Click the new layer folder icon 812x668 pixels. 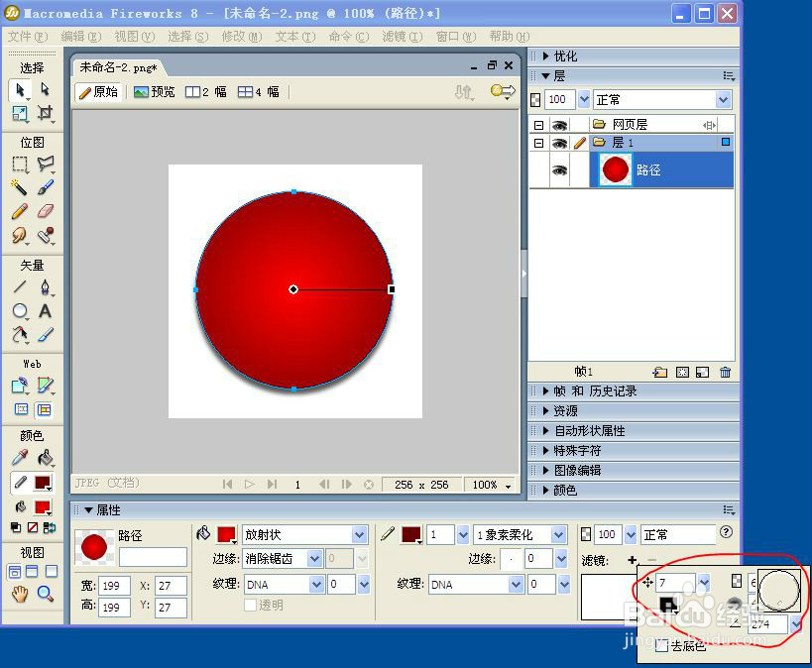tap(659, 372)
